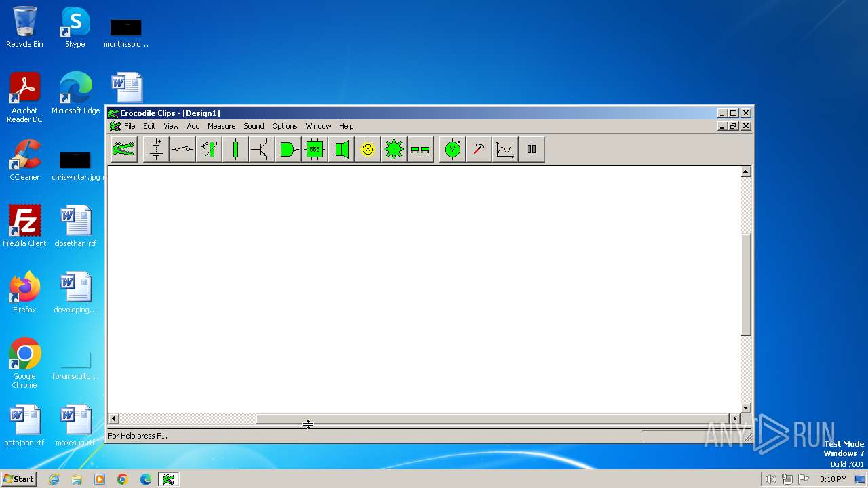Screen dimensions: 868x488
Task: Select the FileZilla Client desktop shortcut
Action: pyautogui.click(x=24, y=226)
